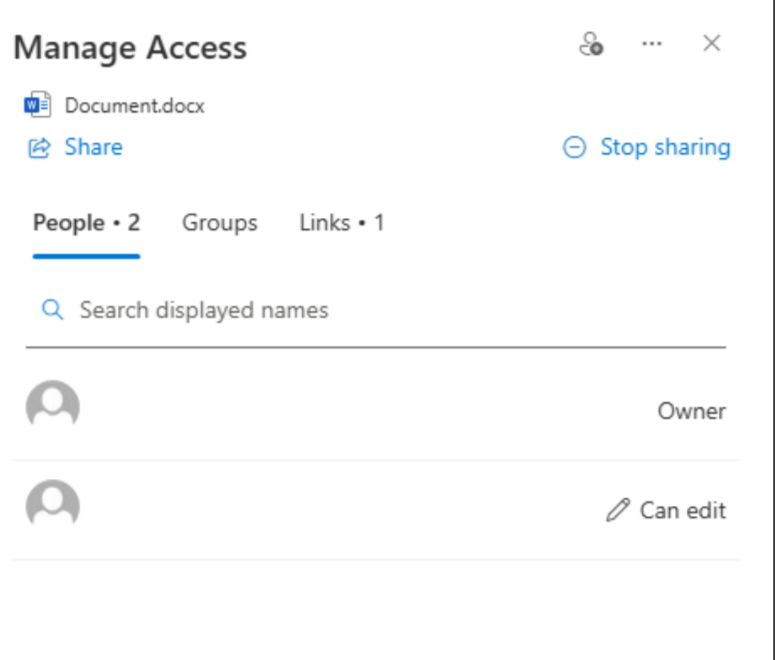Click the Share link text
Image resolution: width=775 pixels, height=660 pixels.
pos(93,147)
